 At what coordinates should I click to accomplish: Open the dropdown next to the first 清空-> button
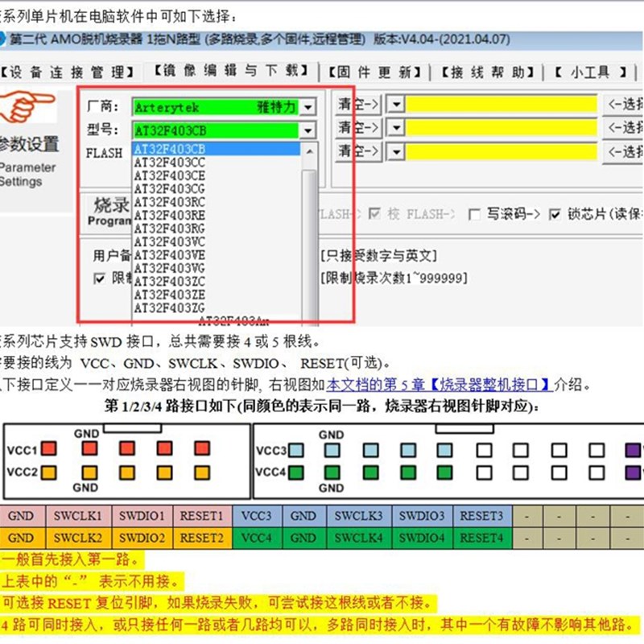[x=394, y=105]
